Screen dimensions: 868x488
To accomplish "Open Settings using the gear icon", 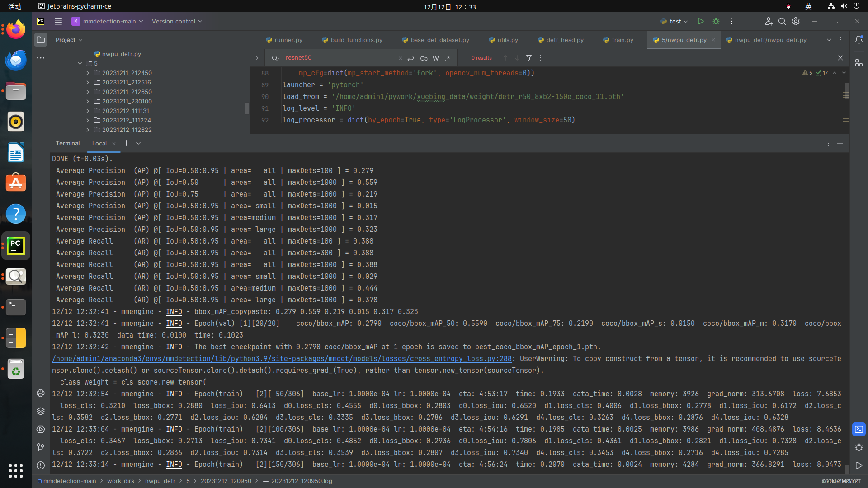I will pyautogui.click(x=796, y=21).
